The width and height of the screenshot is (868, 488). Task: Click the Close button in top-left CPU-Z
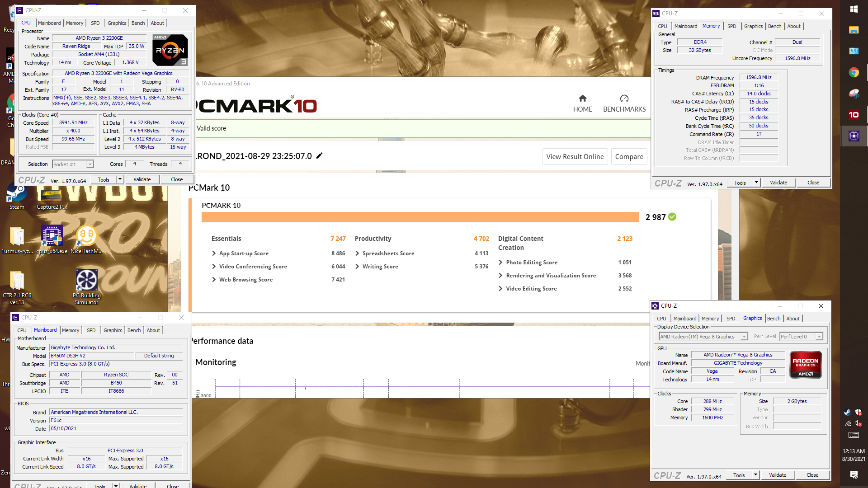coord(177,179)
